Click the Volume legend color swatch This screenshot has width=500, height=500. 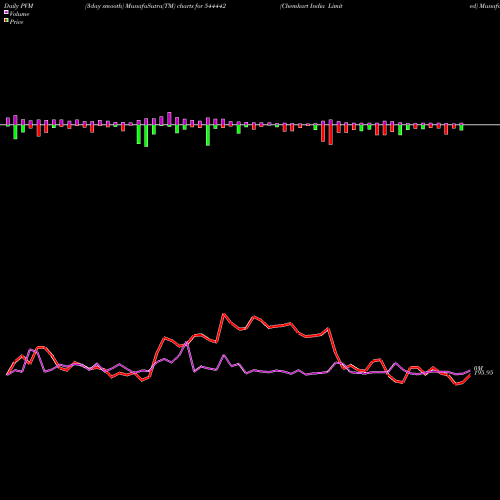[6, 12]
